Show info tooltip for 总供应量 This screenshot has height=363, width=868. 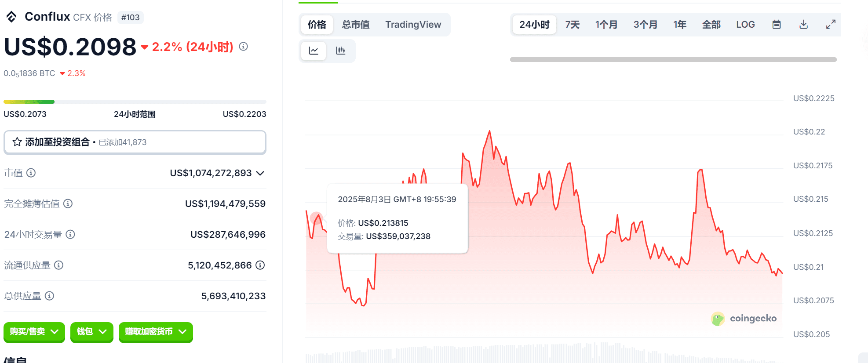[x=49, y=296]
